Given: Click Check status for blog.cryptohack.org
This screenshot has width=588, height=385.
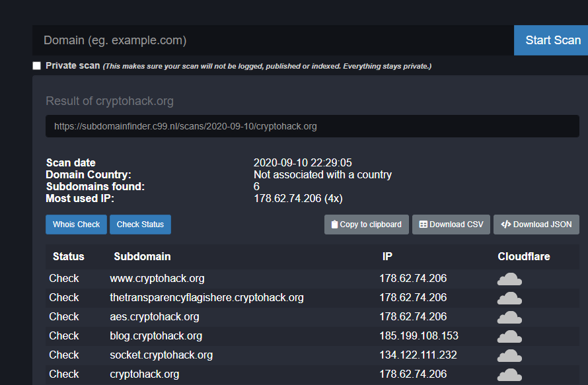Looking at the screenshot, I should pos(64,336).
